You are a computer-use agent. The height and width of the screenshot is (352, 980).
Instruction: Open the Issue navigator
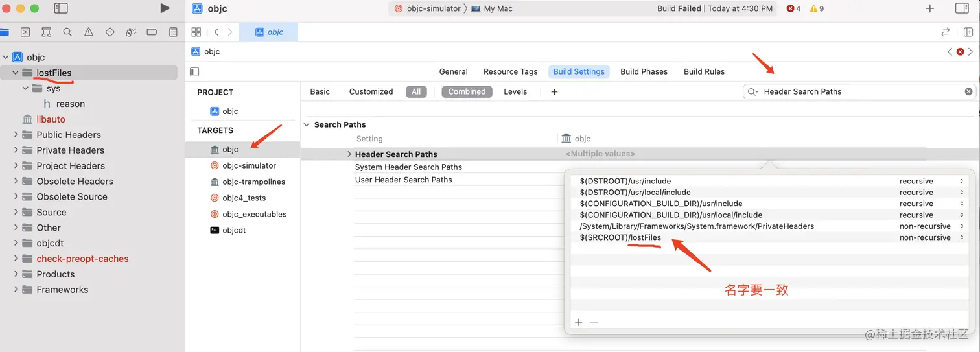pos(89,32)
